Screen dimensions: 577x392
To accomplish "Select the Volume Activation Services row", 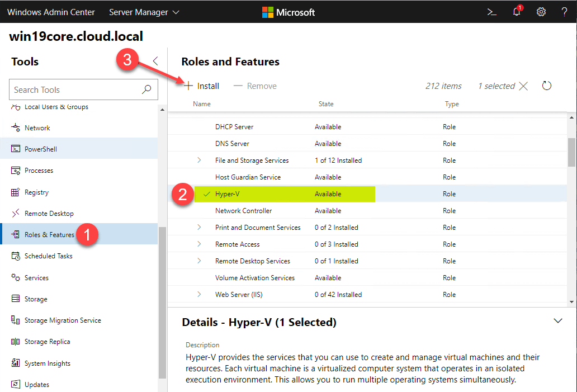I will pos(367,277).
